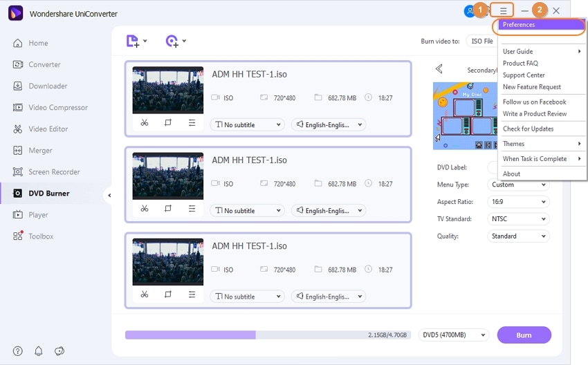Open the feedback chat icon
Screen dimensions: 588x365
point(59,351)
